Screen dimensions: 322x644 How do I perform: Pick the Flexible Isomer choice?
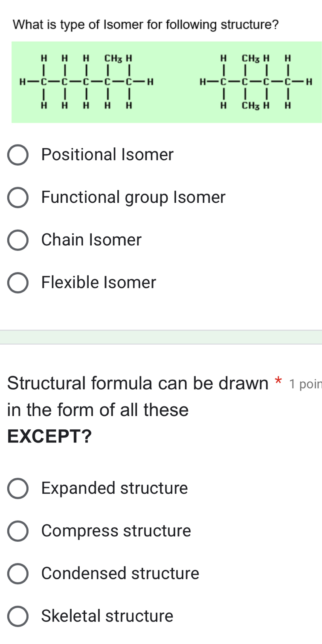pyautogui.click(x=17, y=282)
